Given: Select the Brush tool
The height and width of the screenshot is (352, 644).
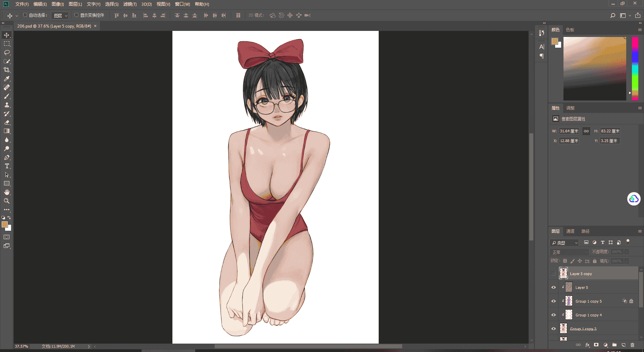Looking at the screenshot, I should coord(7,96).
